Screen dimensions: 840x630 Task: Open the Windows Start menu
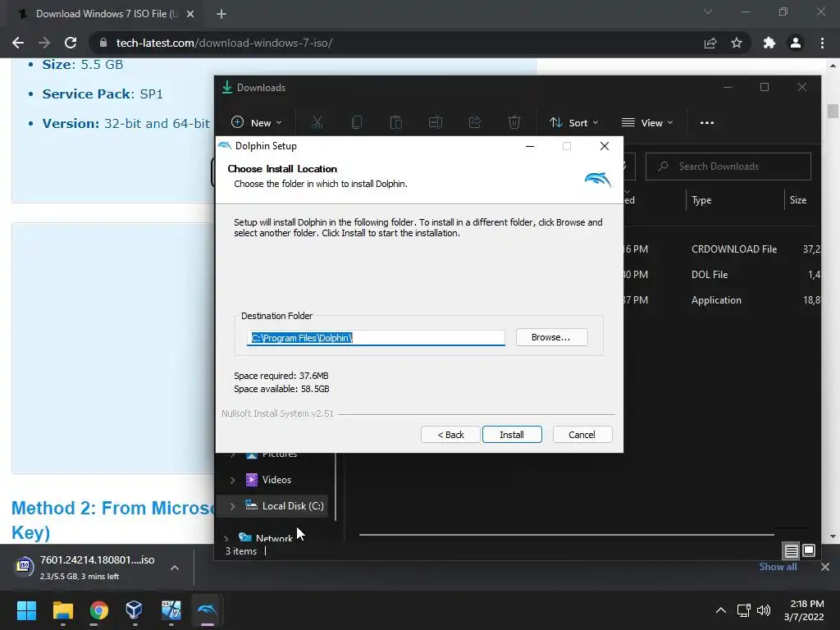pyautogui.click(x=26, y=610)
